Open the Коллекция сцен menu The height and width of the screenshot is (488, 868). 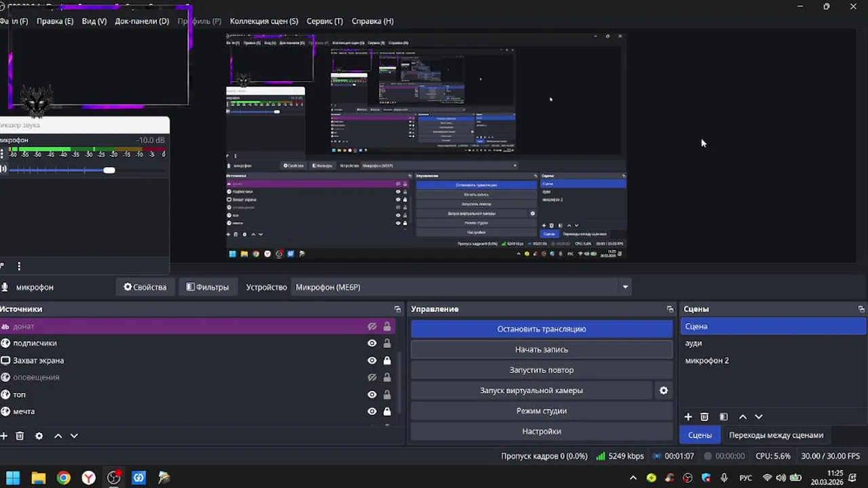click(x=264, y=21)
